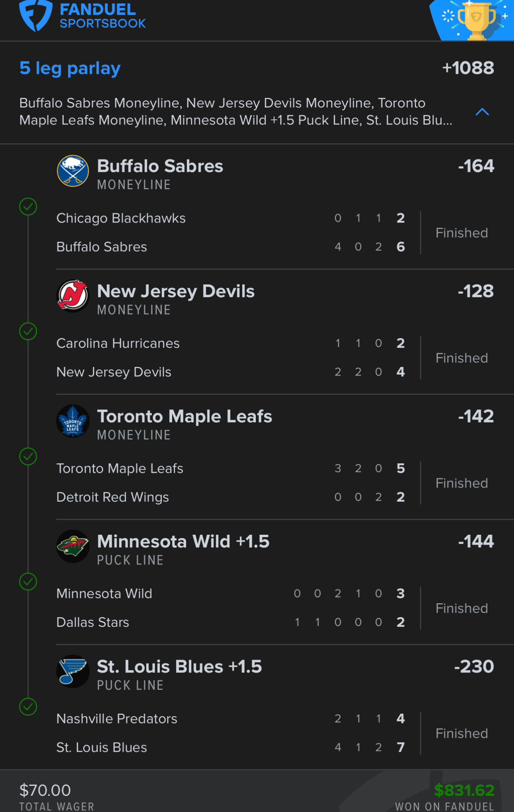Select the New Jersey Devils team logo
514x812 pixels.
73,296
